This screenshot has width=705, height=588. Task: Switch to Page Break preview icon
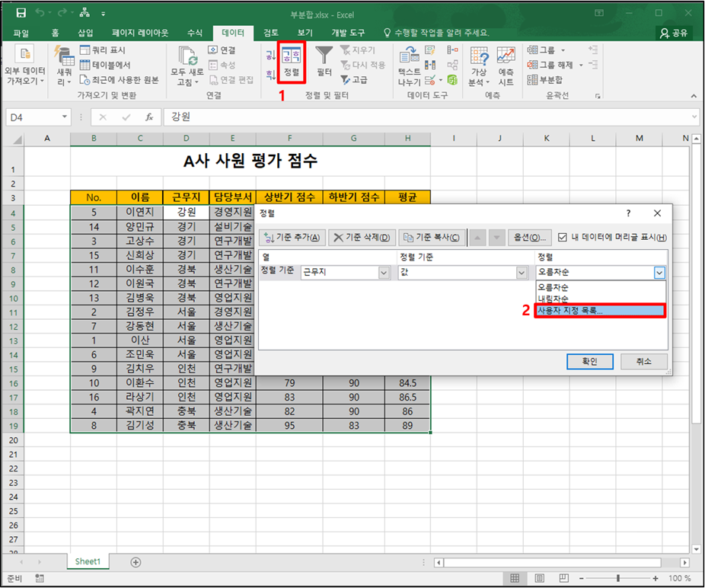564,578
